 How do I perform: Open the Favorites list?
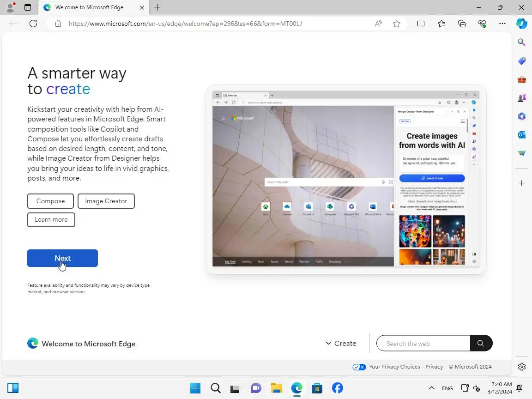pos(441,24)
